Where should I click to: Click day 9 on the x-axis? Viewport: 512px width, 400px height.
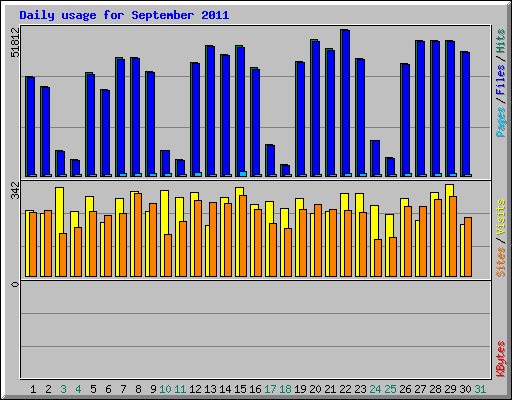point(153,389)
